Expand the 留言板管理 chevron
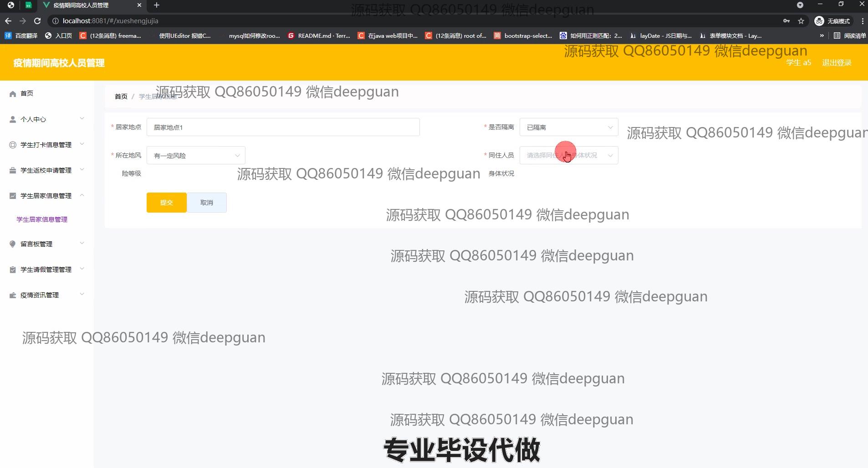 82,244
